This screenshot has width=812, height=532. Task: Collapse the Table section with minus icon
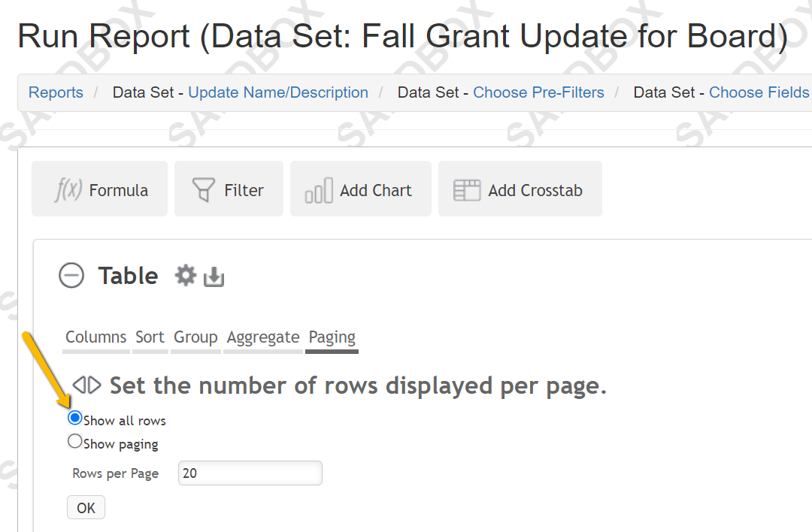71,275
